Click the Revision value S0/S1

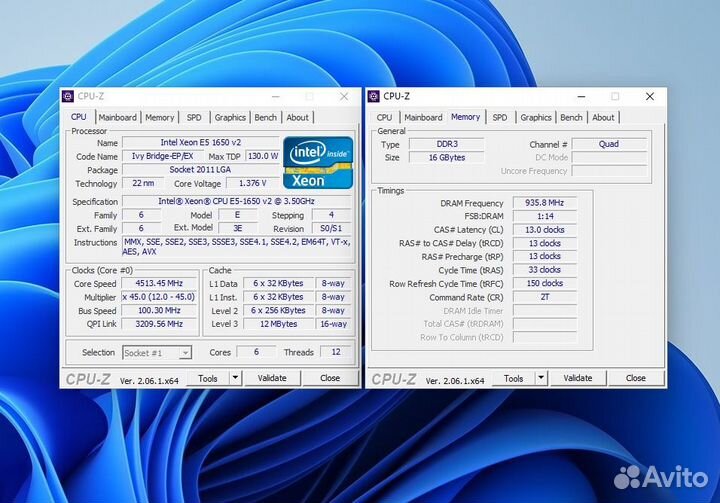click(331, 228)
